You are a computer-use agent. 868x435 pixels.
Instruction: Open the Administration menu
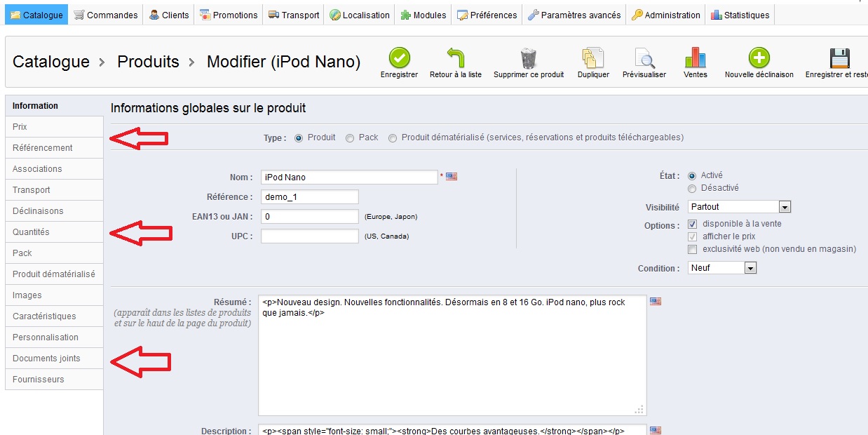point(666,15)
